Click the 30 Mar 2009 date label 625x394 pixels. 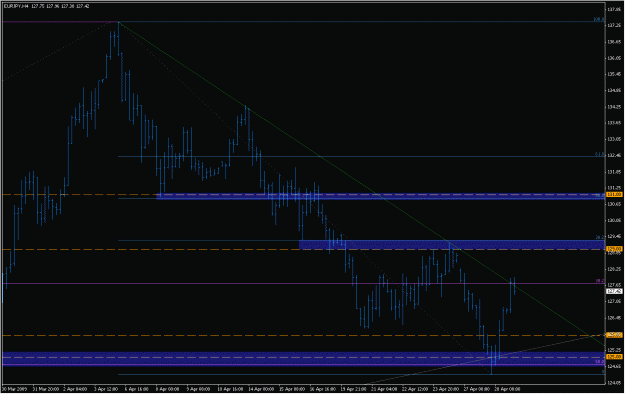click(x=14, y=389)
